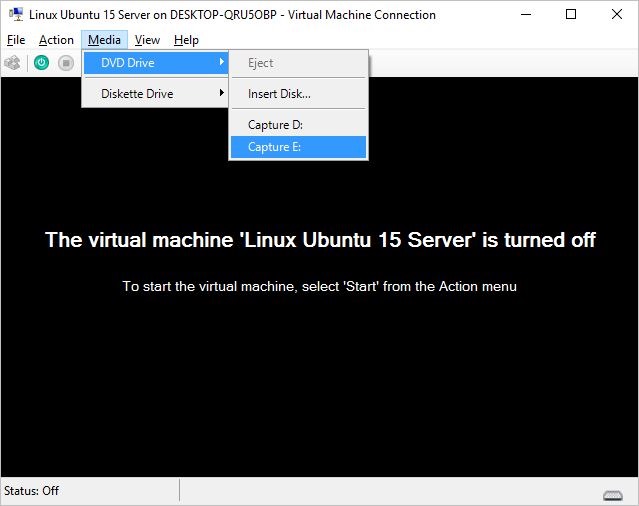639x506 pixels.
Task: Select Capture D: drive option
Action: tap(275, 125)
